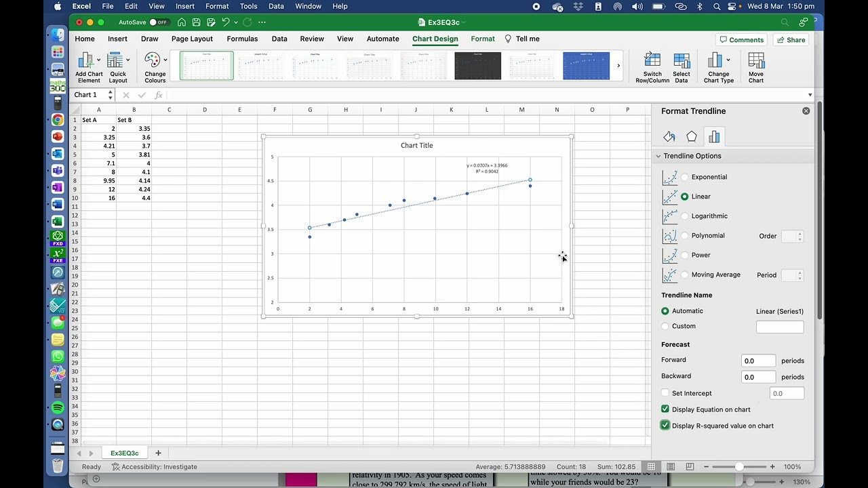Adjust Polynomial Order stepper

tap(800, 236)
